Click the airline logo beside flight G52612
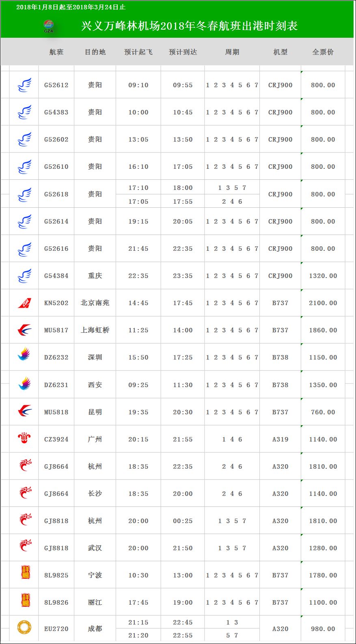 pos(24,85)
